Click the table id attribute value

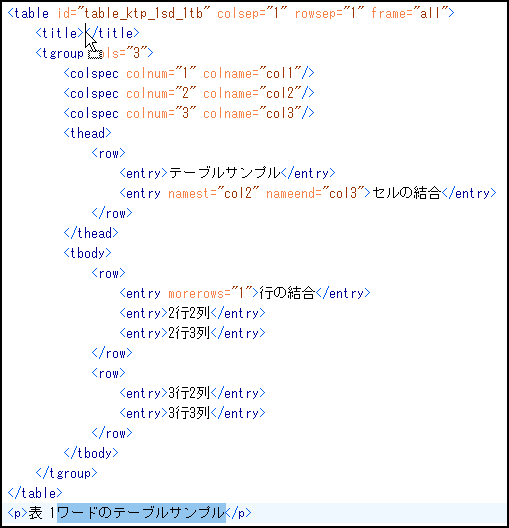point(144,13)
